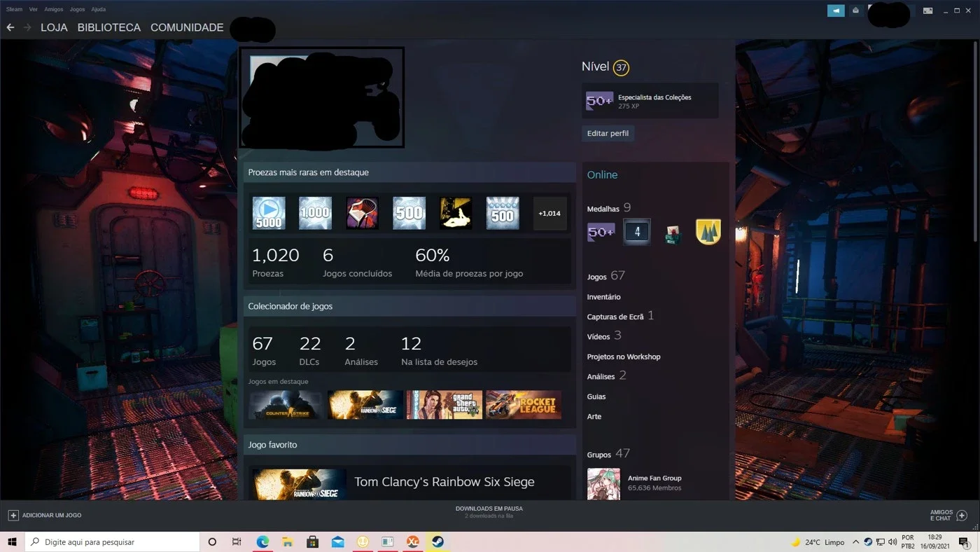Open the Arte link
Image resolution: width=980 pixels, height=552 pixels.
pyautogui.click(x=594, y=416)
